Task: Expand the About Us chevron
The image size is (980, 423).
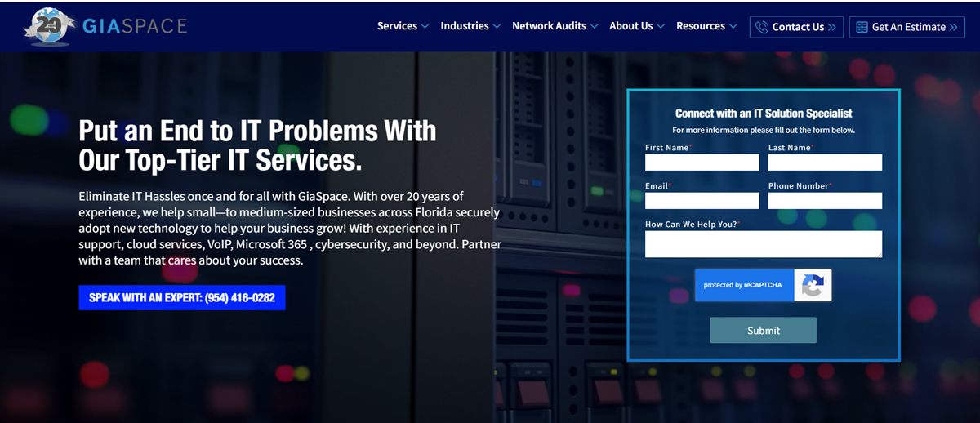Action: pos(661,26)
